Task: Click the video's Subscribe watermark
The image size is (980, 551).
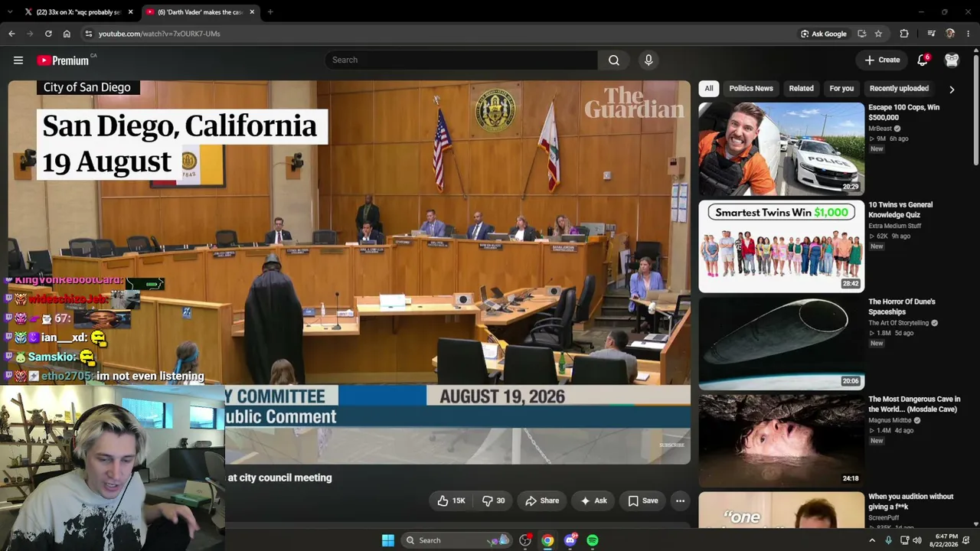Action: 671,445
